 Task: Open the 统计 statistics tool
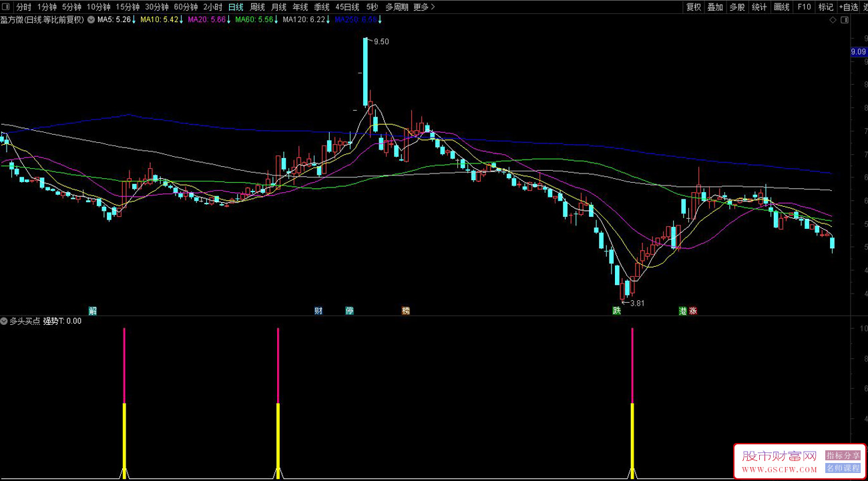(759, 7)
